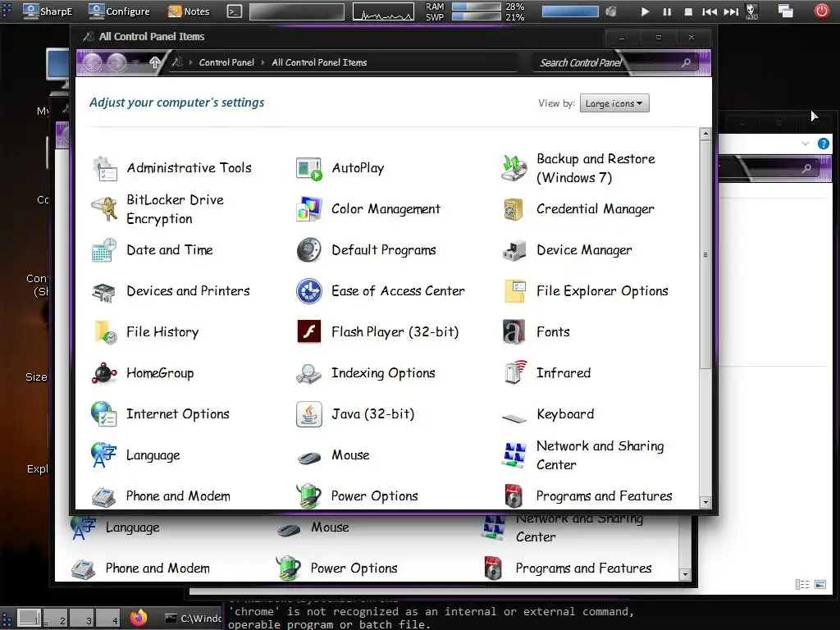840x630 pixels.
Task: Open Notes in the top bar
Action: pyautogui.click(x=189, y=11)
